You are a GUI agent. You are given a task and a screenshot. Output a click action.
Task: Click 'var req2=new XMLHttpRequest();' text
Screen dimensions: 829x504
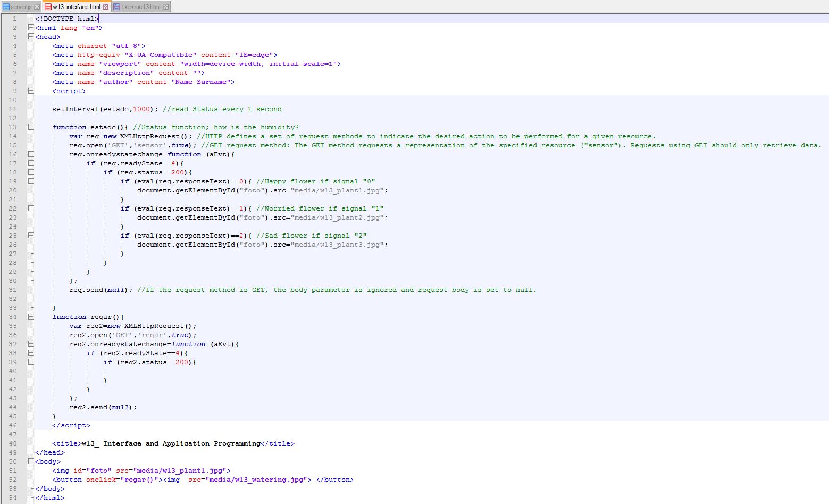133,326
